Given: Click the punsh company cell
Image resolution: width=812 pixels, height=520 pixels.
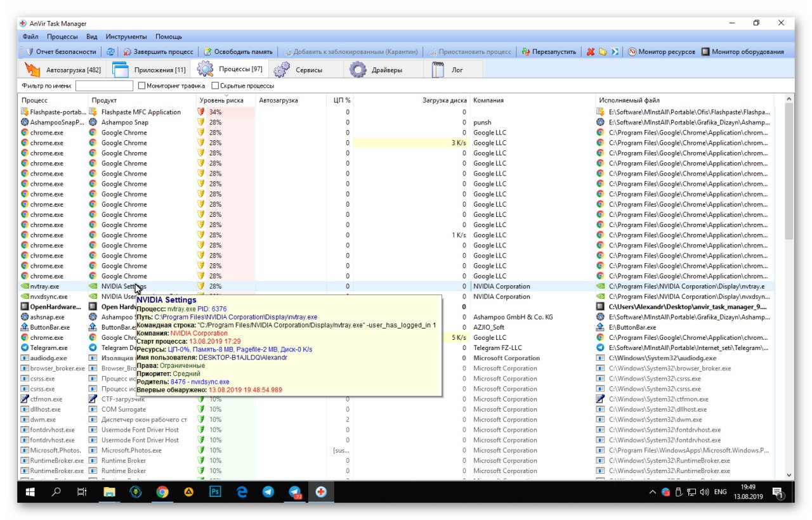Looking at the screenshot, I should click(482, 122).
